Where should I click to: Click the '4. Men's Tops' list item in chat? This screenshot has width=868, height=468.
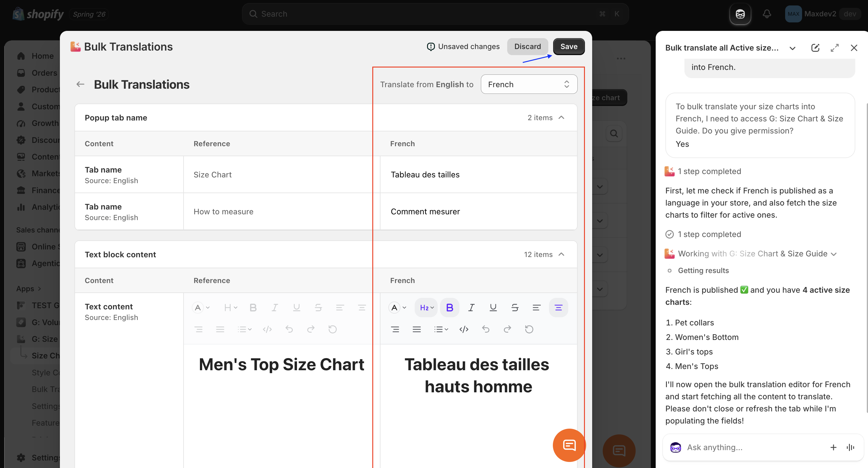click(692, 366)
